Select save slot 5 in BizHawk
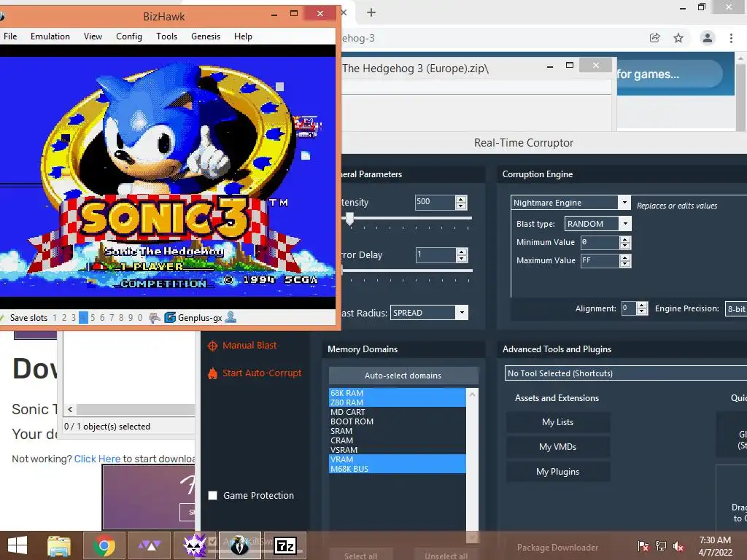The image size is (747, 560). (93, 318)
